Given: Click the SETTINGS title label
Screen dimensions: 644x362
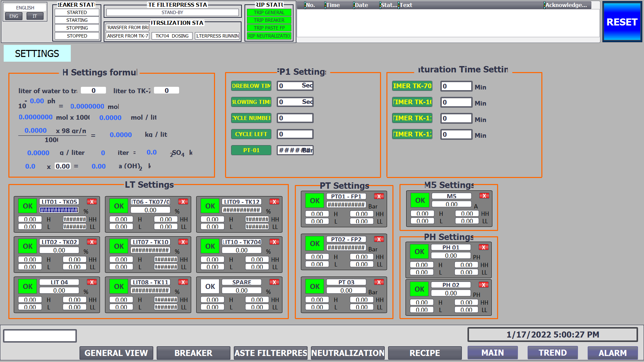Looking at the screenshot, I should pyautogui.click(x=37, y=54).
